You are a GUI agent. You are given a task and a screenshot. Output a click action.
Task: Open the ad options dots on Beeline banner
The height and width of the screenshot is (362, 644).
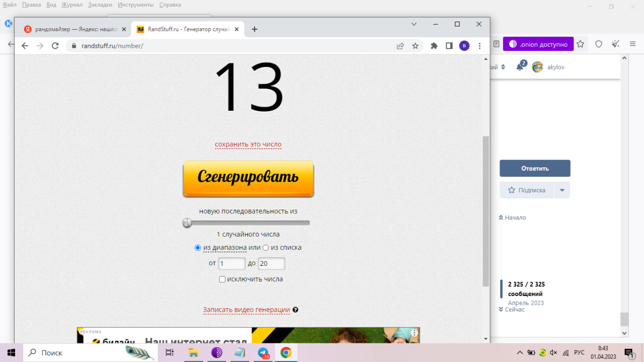[414, 333]
